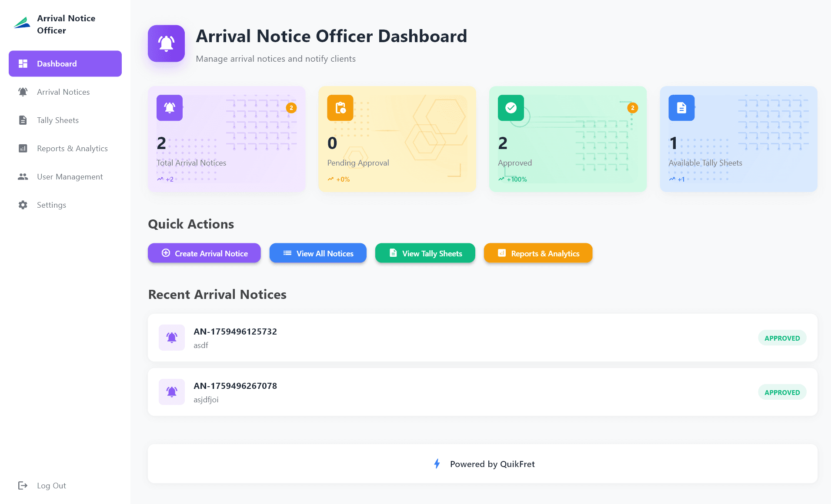
Task: Click the bell icon beside Arrival Notices
Action: [x=23, y=92]
